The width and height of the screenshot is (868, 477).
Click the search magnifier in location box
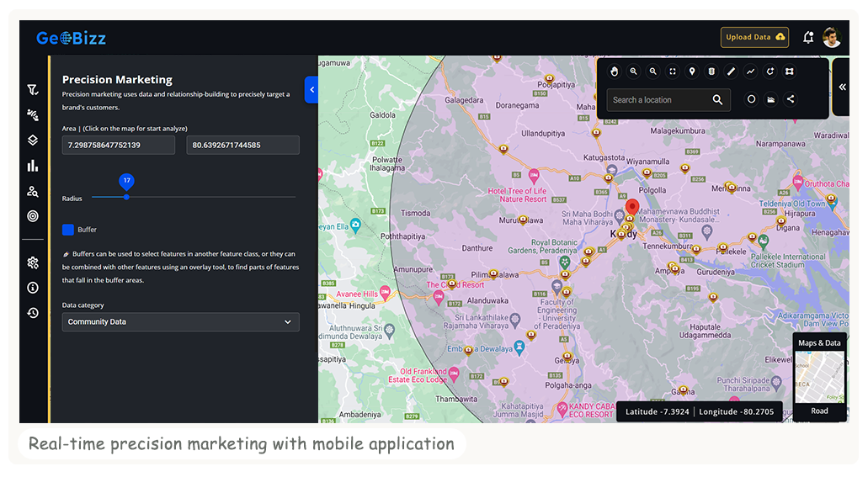717,99
